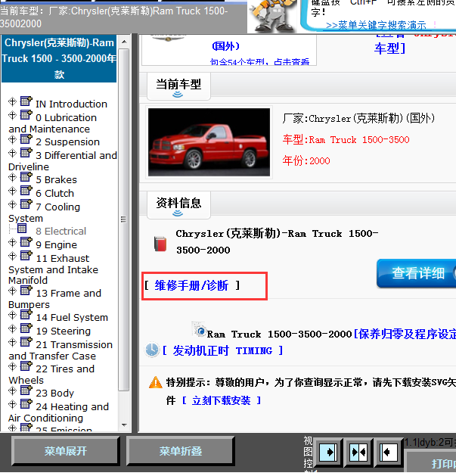456x476 pixels.
Task: Click the 菜单展开 button
Action: (66, 451)
